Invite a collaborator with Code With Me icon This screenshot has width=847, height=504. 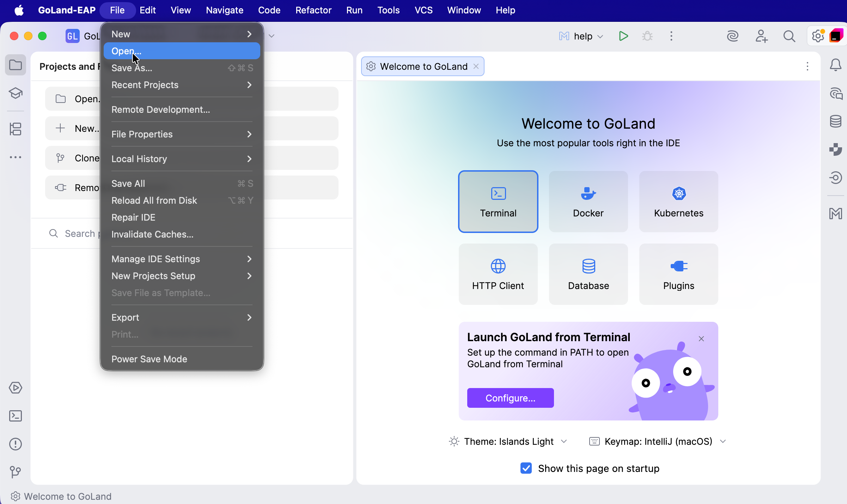(x=761, y=36)
